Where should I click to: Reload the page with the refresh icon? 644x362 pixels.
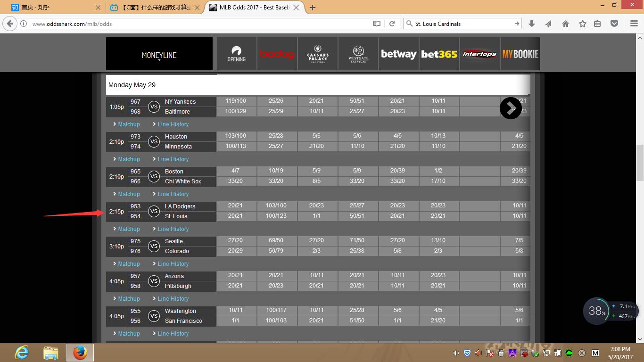[x=392, y=24]
